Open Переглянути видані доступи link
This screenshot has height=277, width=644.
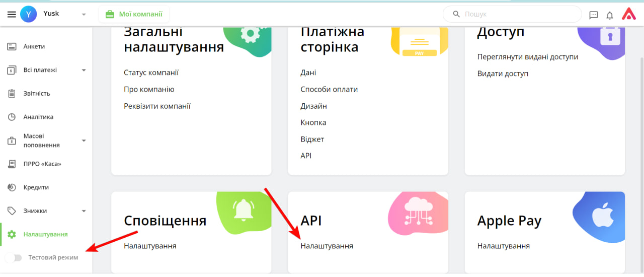[528, 57]
